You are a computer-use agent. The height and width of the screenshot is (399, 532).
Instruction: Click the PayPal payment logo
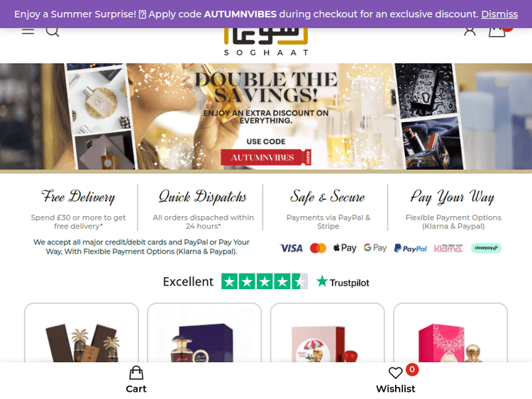[x=411, y=248]
